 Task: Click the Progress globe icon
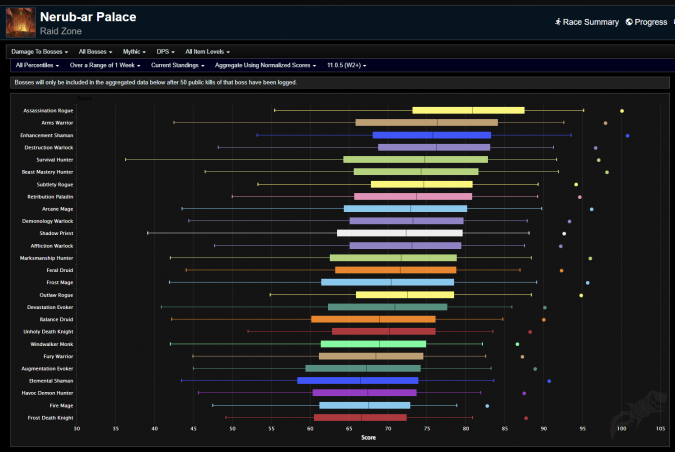(629, 22)
